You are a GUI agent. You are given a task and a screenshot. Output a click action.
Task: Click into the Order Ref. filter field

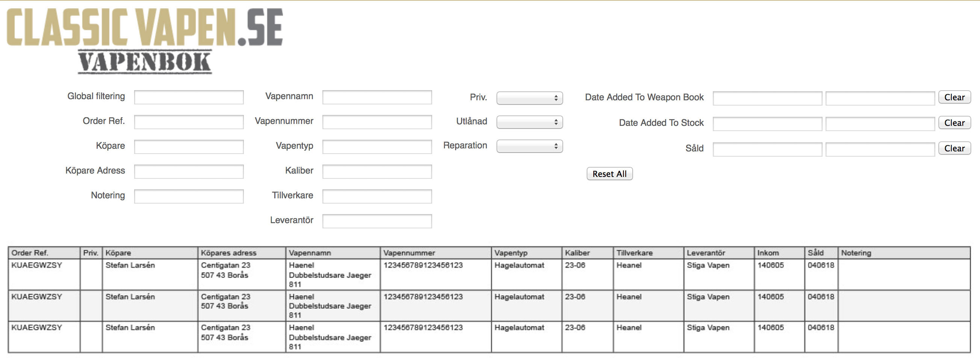click(189, 122)
